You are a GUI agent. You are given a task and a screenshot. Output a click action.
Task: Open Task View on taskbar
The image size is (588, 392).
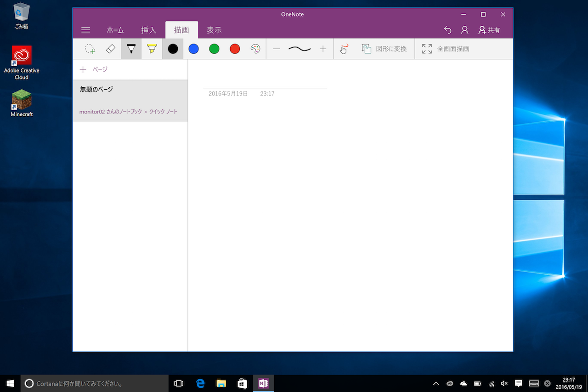[179, 383]
